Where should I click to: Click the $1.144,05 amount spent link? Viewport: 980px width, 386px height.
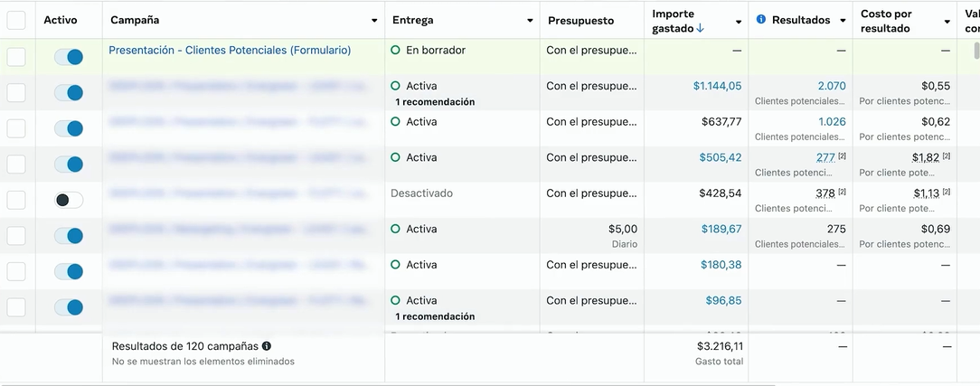(717, 86)
